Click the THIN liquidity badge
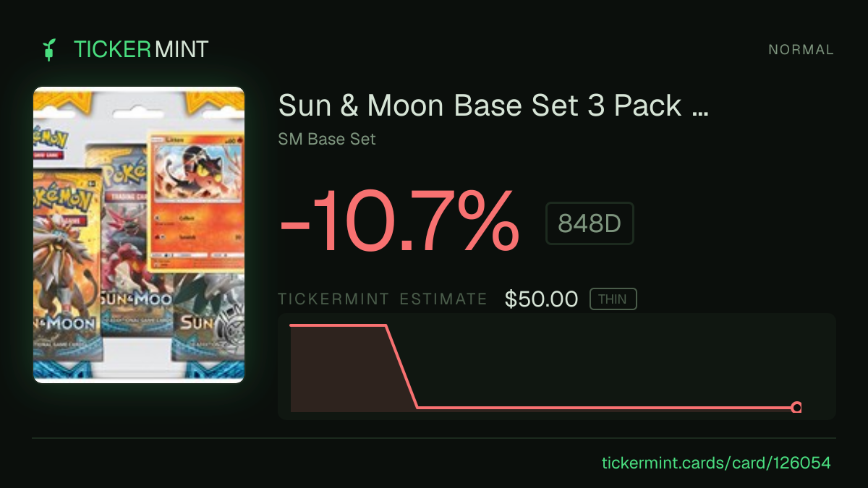The height and width of the screenshot is (488, 868). pos(613,299)
